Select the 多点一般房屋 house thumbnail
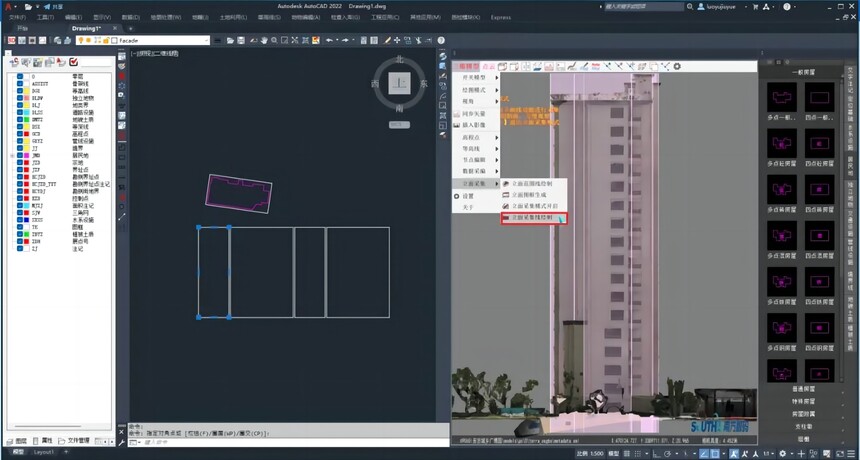Image resolution: width=860 pixels, height=460 pixels. [x=782, y=98]
